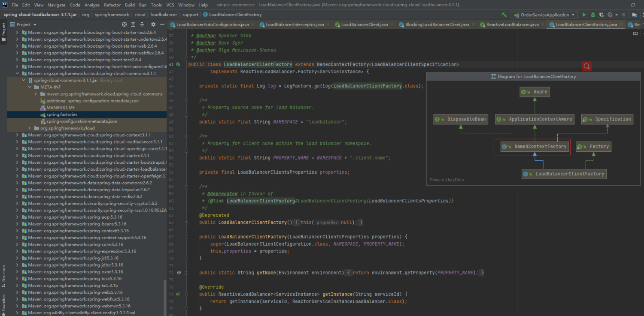
Task: Switch to the LoadBalancerInterceptor.java tab
Action: click(295, 24)
